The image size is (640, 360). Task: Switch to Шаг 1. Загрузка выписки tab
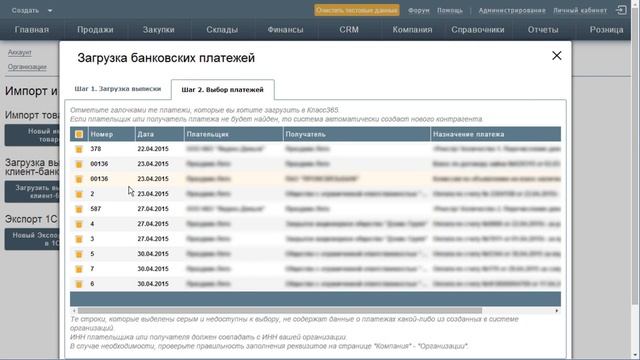(x=118, y=89)
